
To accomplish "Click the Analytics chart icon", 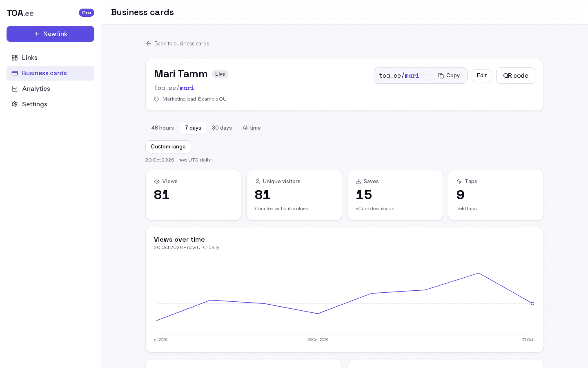I will tap(15, 89).
